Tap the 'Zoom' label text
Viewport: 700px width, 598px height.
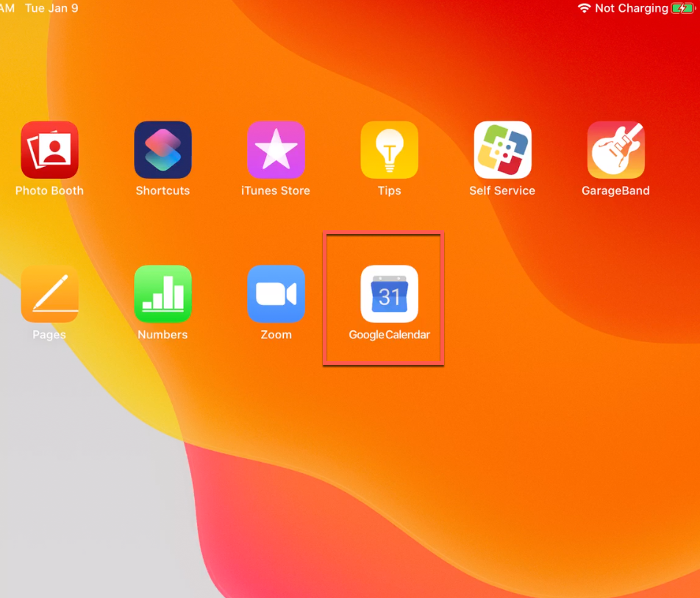(276, 335)
